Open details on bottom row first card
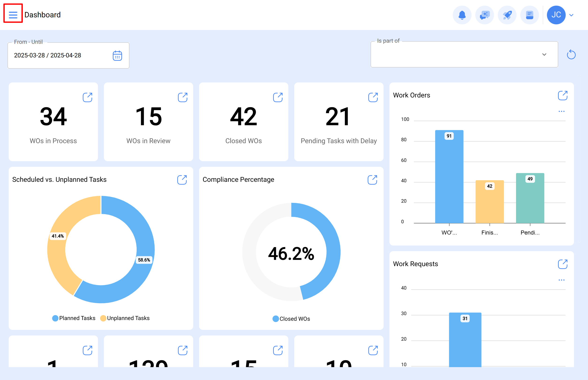The height and width of the screenshot is (380, 588). pos(87,350)
